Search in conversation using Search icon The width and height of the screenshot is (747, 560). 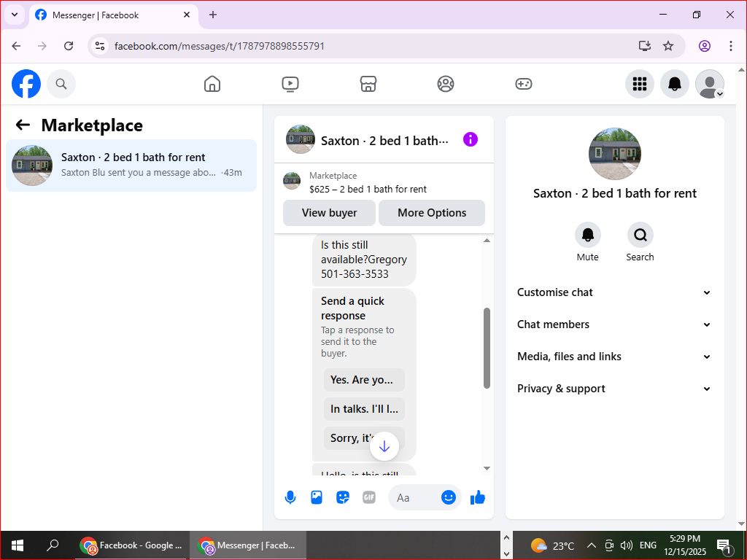[640, 235]
